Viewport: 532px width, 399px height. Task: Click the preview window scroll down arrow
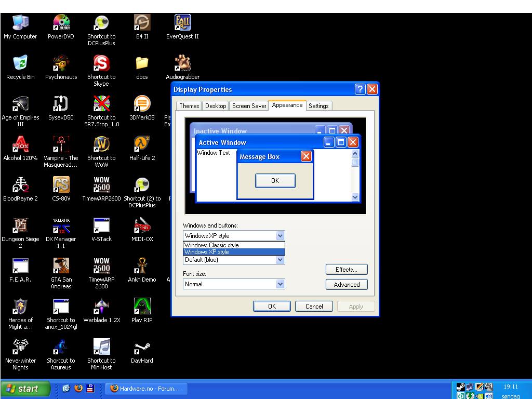point(355,197)
